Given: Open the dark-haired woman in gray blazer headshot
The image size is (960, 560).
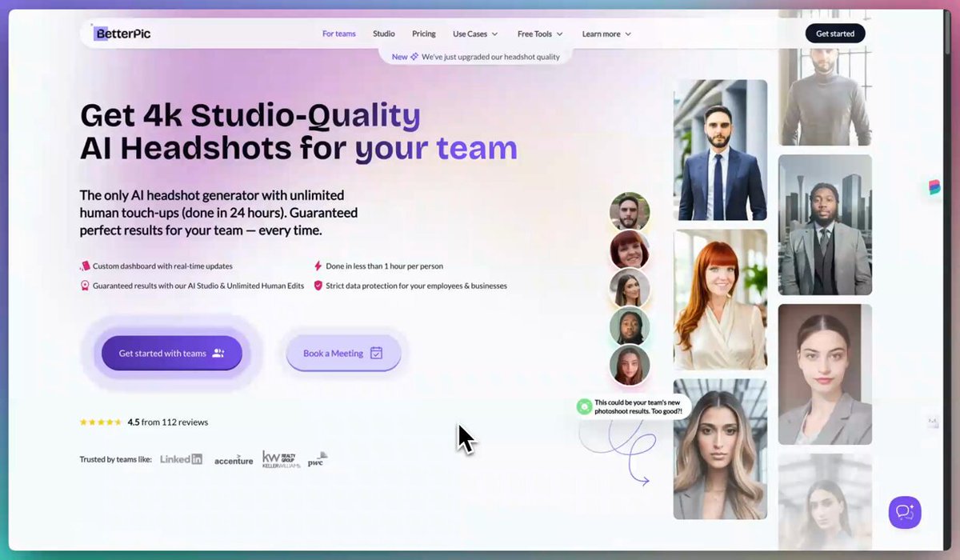Looking at the screenshot, I should coord(825,374).
